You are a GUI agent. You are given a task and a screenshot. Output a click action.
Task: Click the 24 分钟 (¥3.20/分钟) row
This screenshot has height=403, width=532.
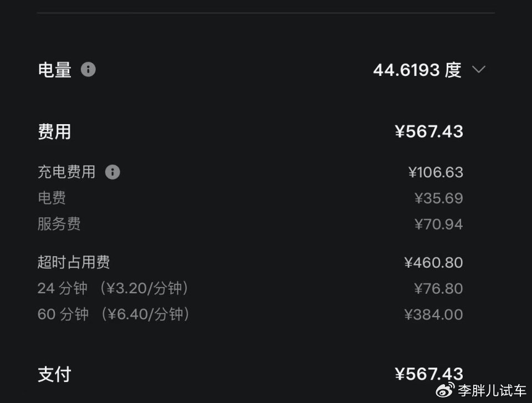point(114,288)
